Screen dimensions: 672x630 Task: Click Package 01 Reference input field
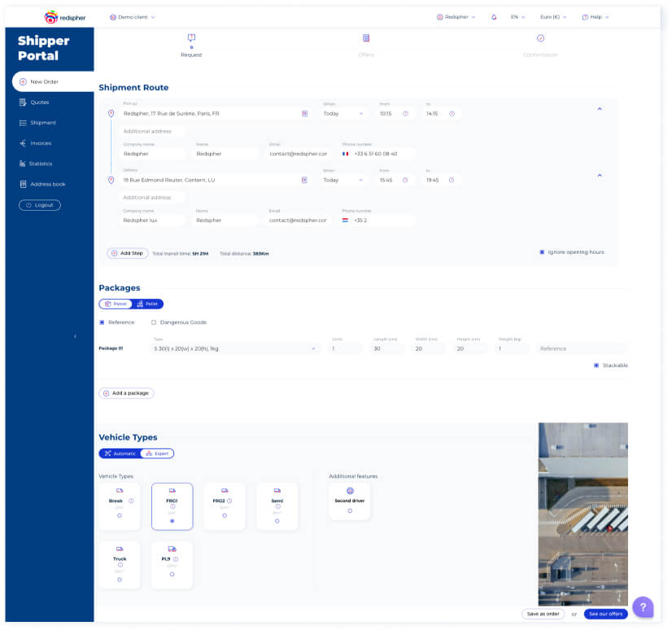click(581, 348)
